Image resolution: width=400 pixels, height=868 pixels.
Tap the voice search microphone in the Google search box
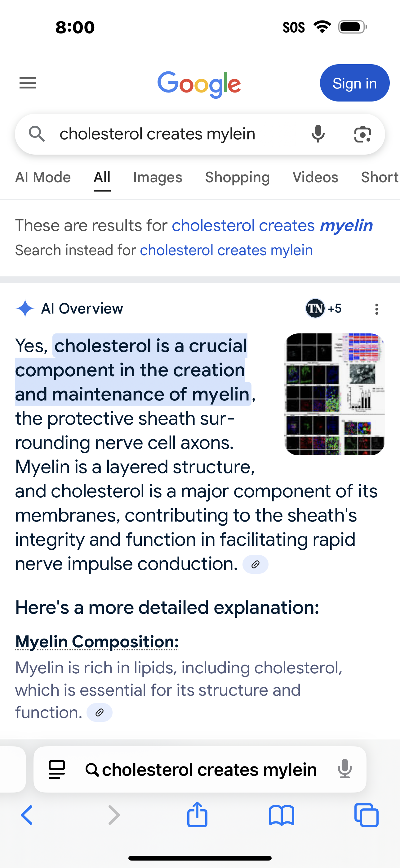click(318, 134)
